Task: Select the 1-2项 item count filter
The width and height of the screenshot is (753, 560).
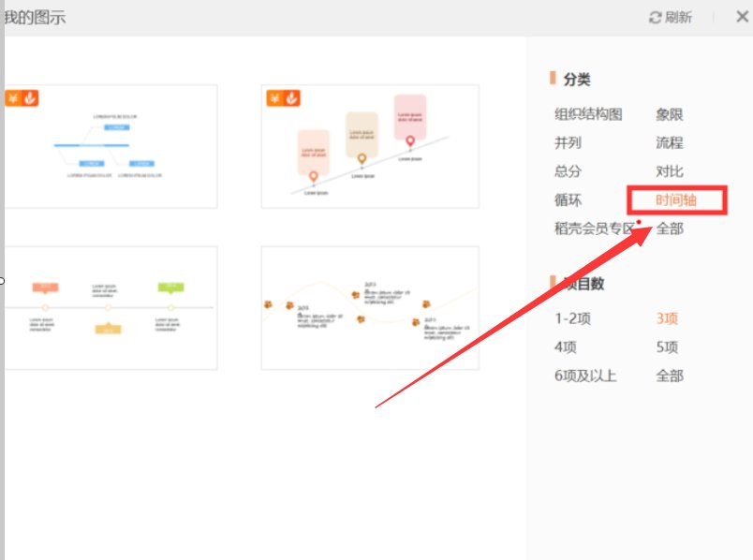Action: click(572, 317)
